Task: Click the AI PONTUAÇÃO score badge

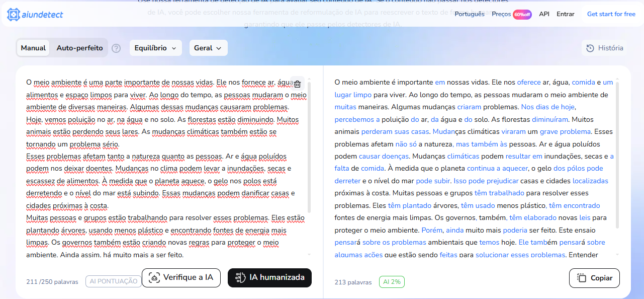Action: click(113, 281)
